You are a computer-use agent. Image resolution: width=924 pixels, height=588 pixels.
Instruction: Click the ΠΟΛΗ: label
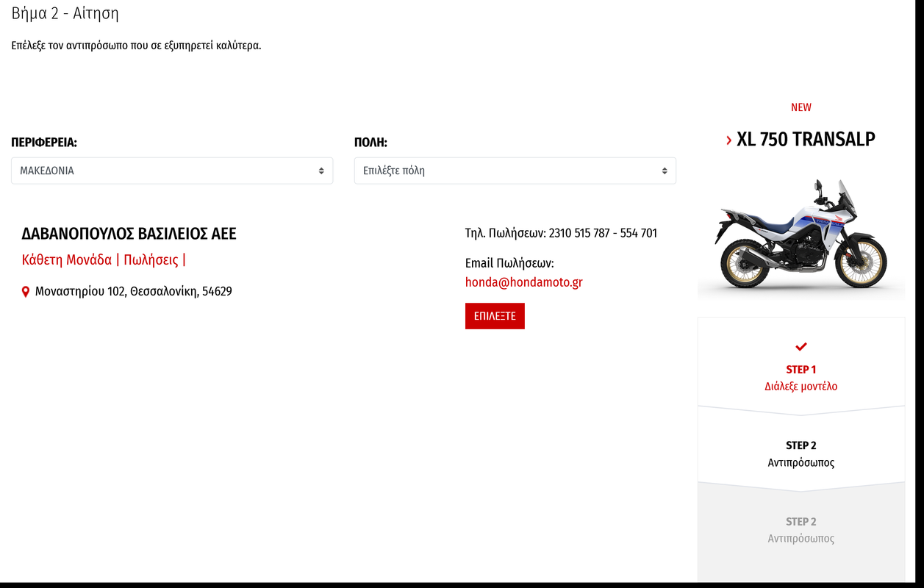(x=370, y=142)
